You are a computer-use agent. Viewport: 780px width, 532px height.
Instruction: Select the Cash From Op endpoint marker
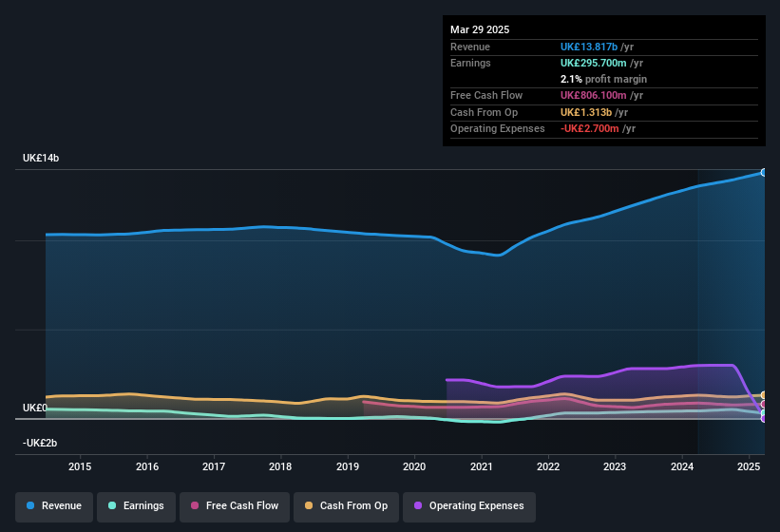[764, 395]
